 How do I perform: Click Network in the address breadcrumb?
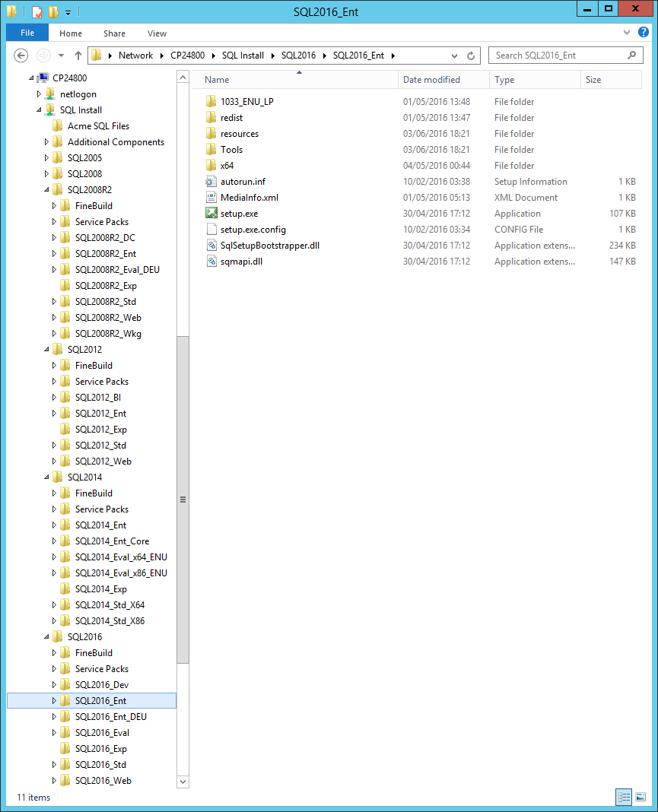pos(135,56)
